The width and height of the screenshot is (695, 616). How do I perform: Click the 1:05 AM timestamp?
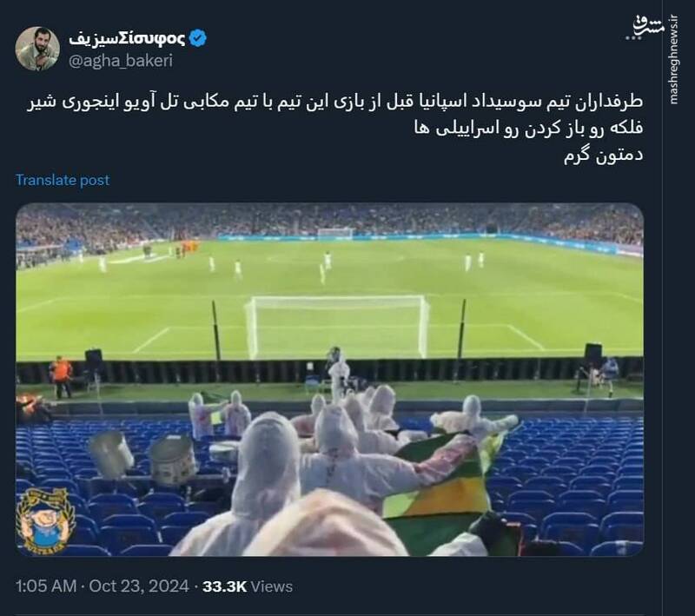pyautogui.click(x=46, y=586)
